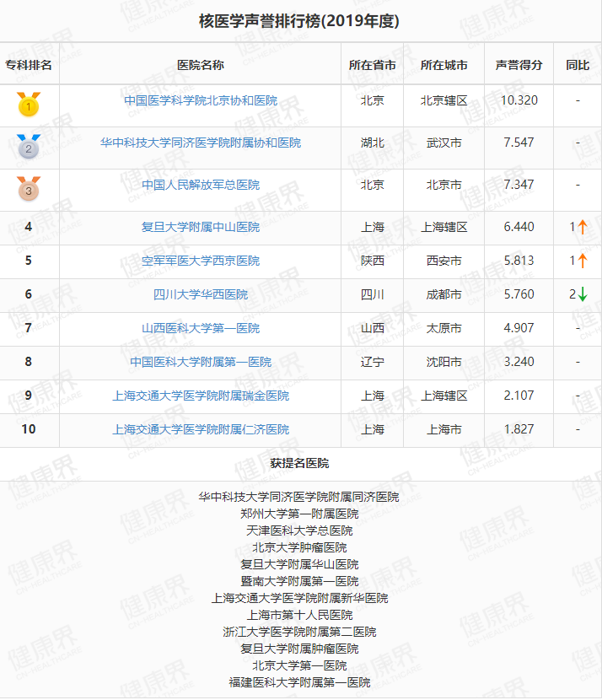The width and height of the screenshot is (602, 700).
Task: Visit 山西医科大学第一医院 link
Action: coord(201,328)
